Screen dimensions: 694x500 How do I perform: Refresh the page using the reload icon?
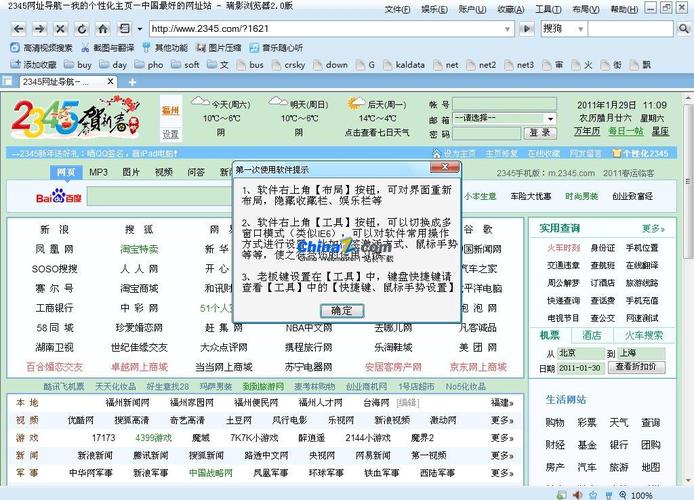point(82,29)
